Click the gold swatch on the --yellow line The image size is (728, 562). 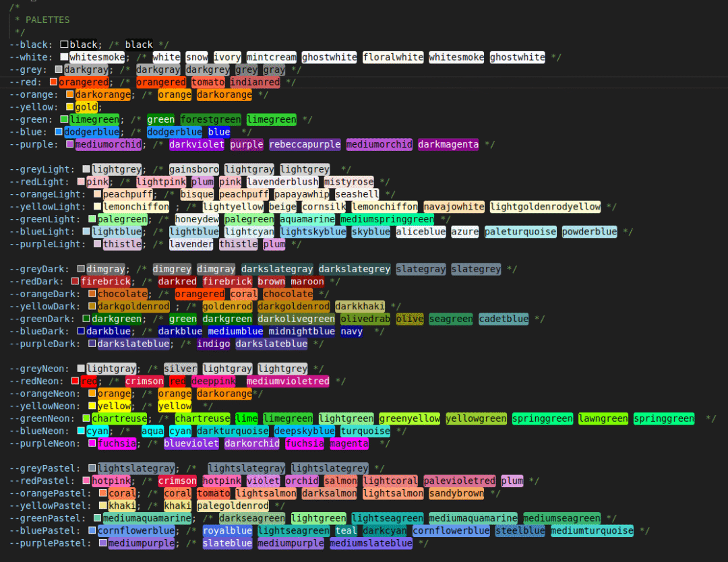69,106
